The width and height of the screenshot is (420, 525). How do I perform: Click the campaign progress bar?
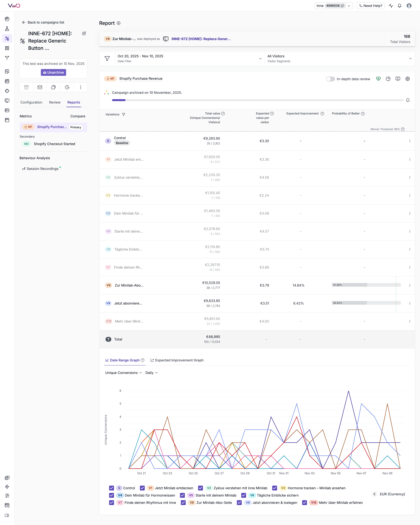[x=257, y=100]
